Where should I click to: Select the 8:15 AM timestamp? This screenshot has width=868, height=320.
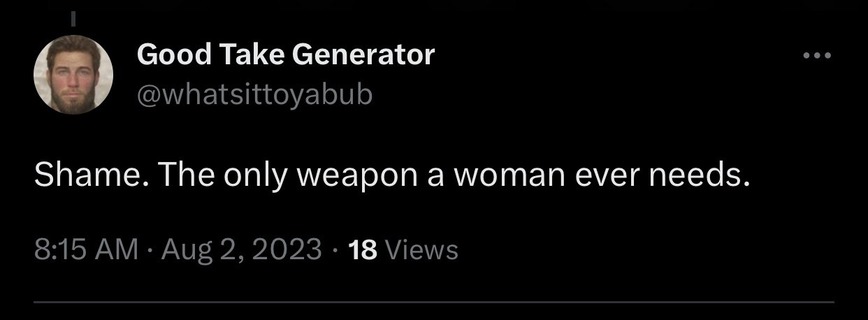(86, 249)
